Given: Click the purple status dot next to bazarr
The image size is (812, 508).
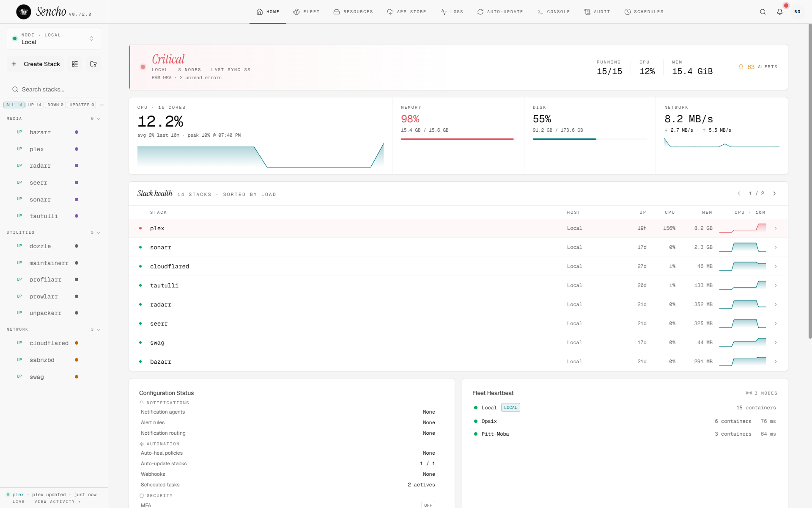Looking at the screenshot, I should click(77, 132).
